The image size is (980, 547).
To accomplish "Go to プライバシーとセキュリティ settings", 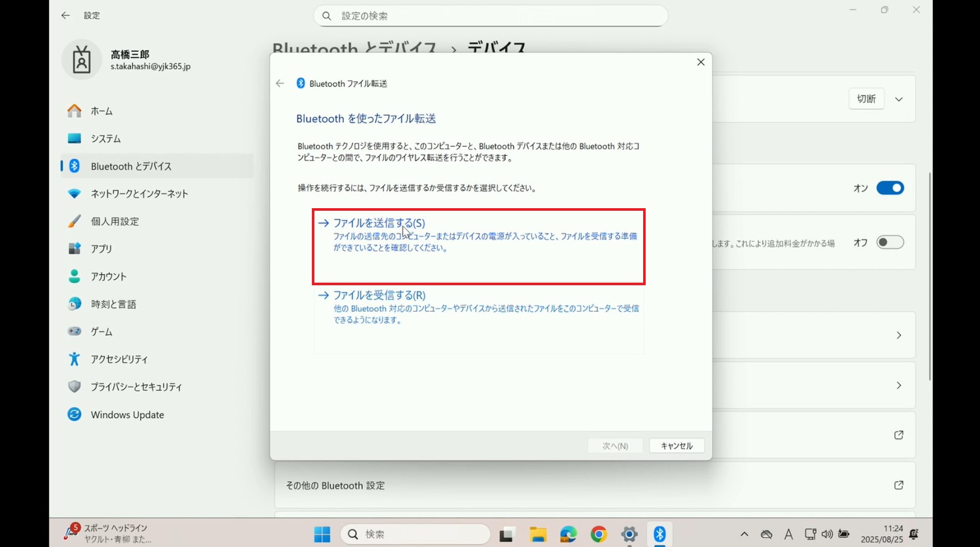I will pos(136,387).
